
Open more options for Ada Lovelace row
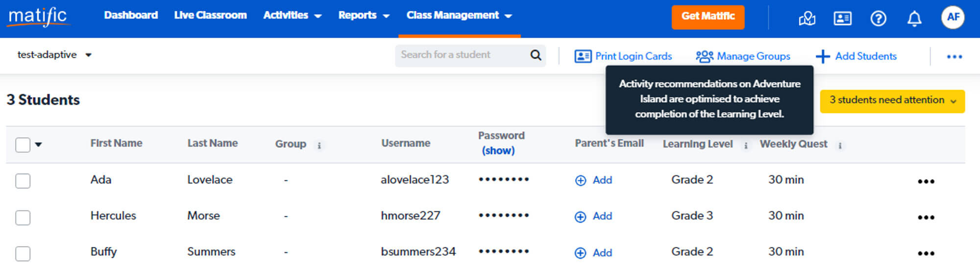point(926,181)
